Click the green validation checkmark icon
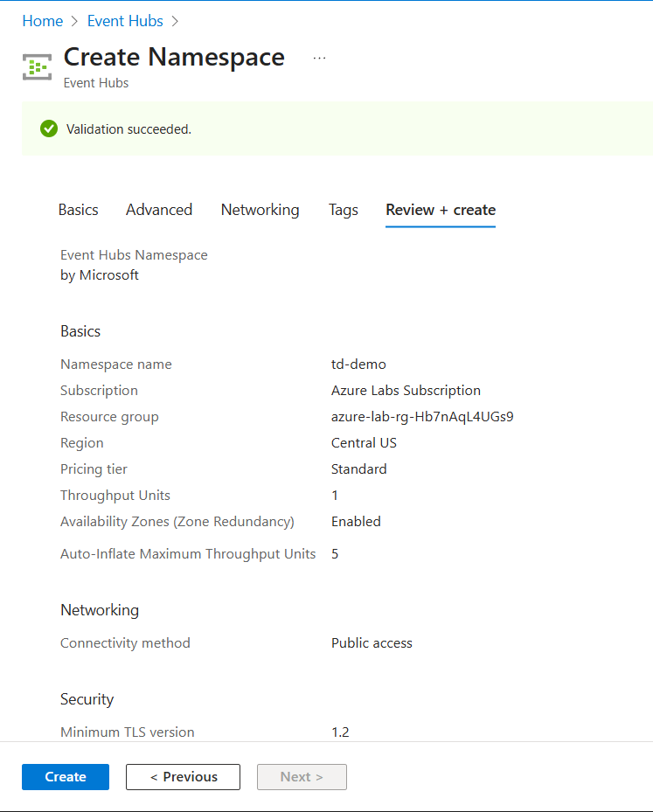This screenshot has width=653, height=812. (49, 128)
